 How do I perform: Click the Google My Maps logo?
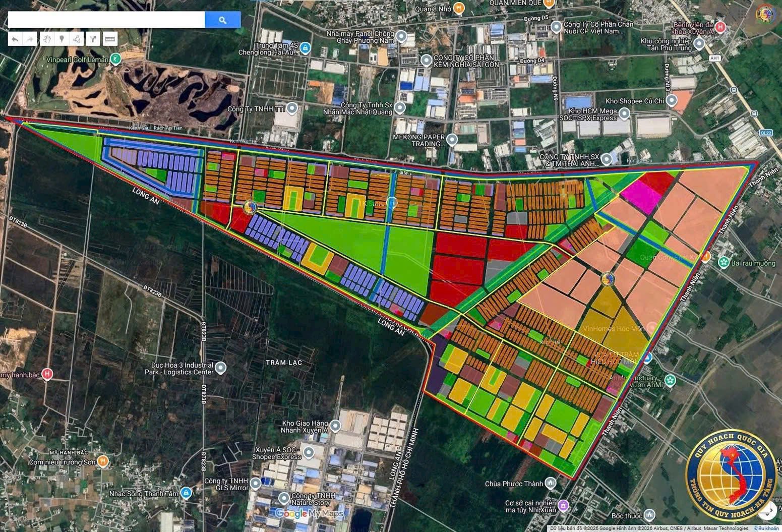308,514
